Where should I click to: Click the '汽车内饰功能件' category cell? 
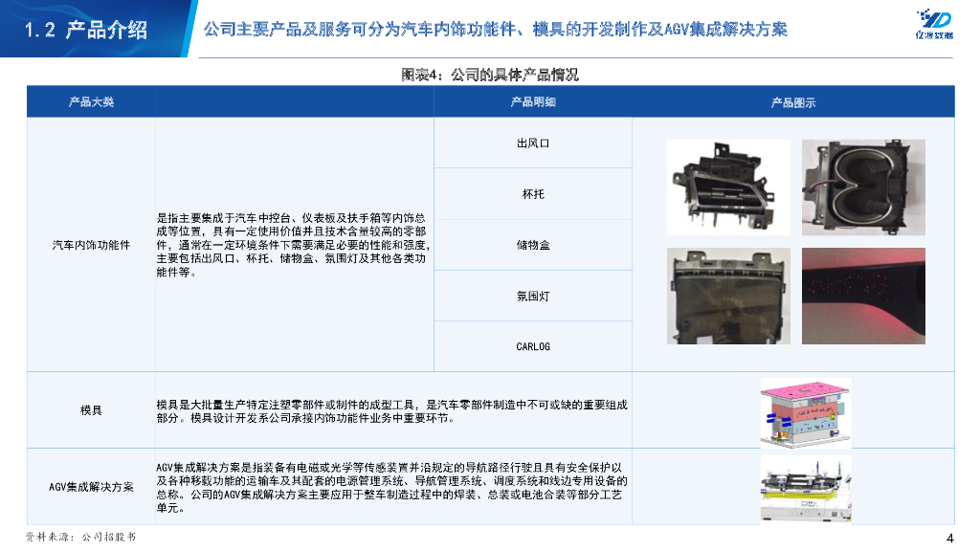coord(91,245)
